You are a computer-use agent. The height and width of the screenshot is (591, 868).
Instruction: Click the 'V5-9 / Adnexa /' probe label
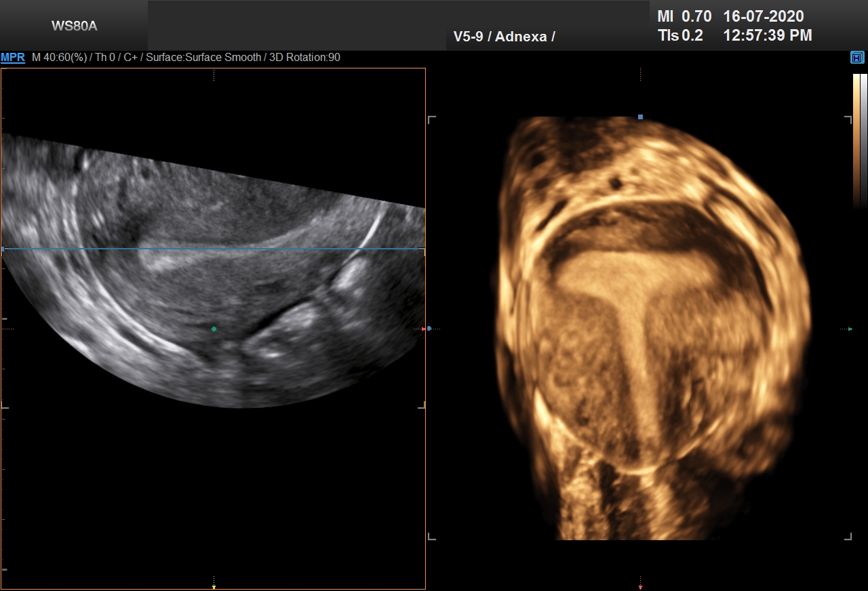click(505, 37)
